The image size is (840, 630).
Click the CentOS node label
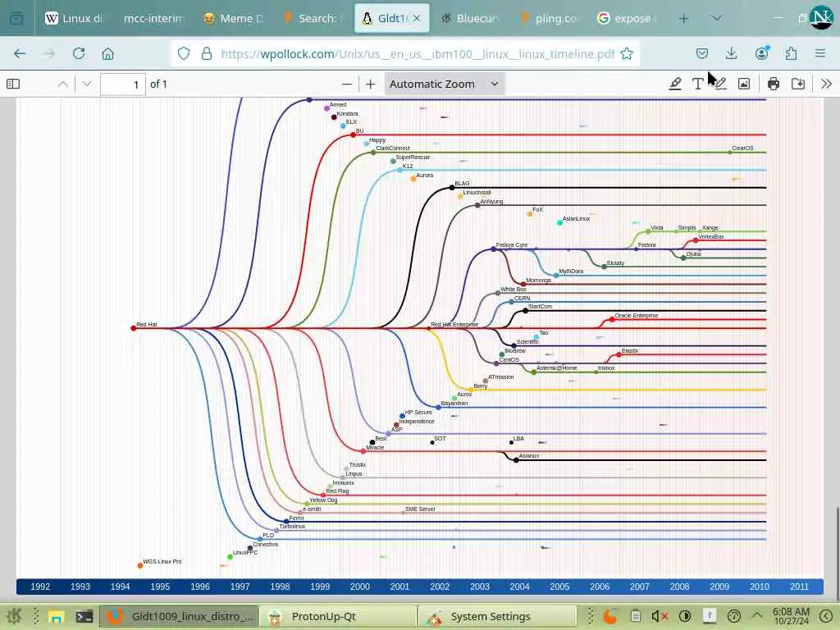coord(509,359)
